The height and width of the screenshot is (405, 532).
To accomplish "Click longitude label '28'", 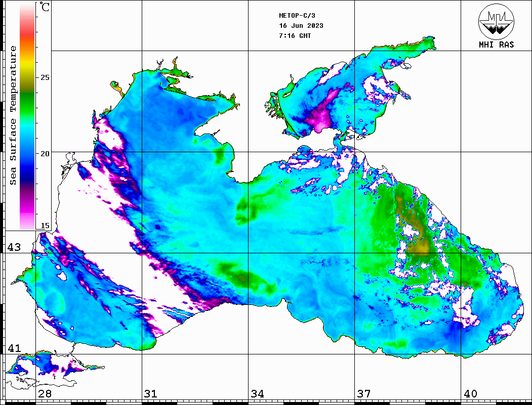I will point(45,394).
